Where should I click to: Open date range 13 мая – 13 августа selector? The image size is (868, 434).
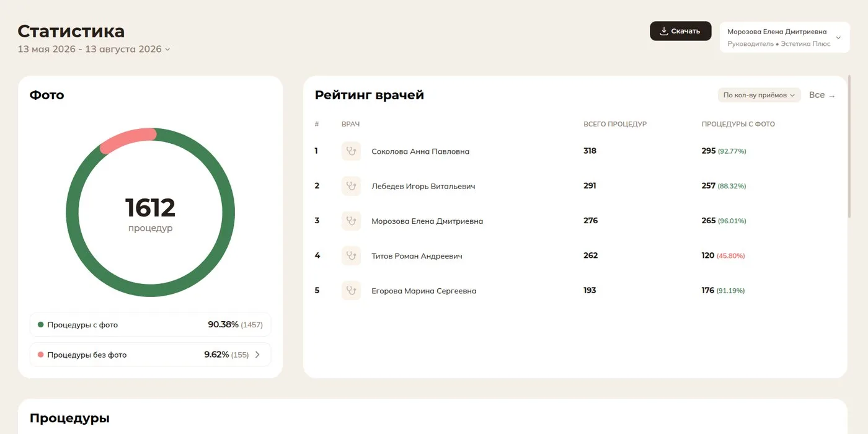pyautogui.click(x=94, y=49)
